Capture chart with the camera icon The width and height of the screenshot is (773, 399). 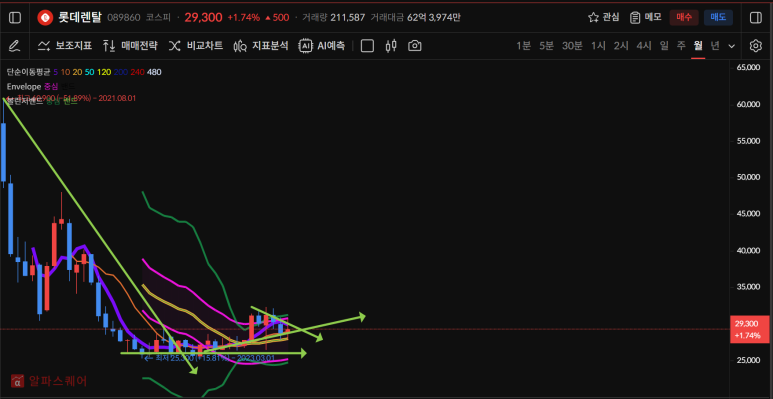[415, 46]
